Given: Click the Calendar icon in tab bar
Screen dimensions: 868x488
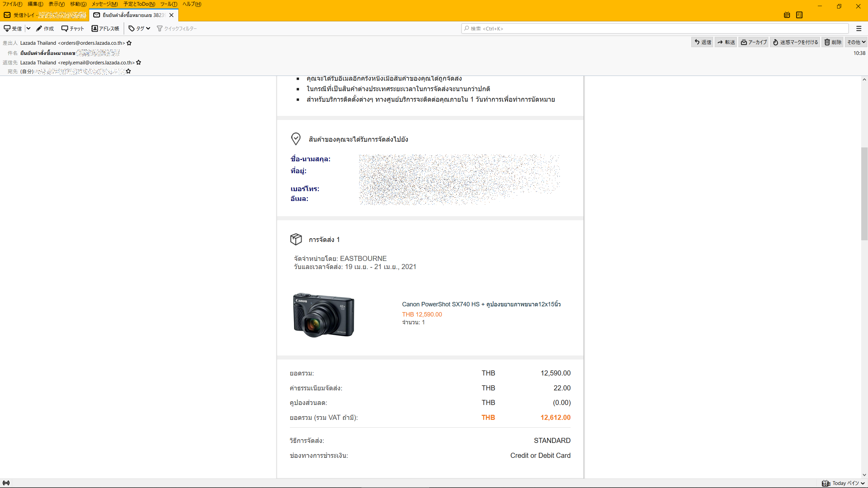Looking at the screenshot, I should tap(787, 15).
